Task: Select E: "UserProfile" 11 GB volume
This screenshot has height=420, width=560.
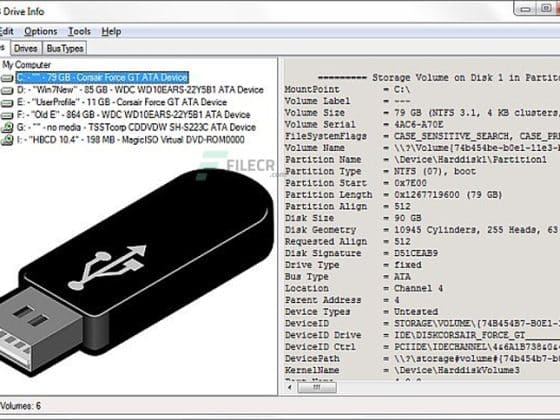Action: 122,102
